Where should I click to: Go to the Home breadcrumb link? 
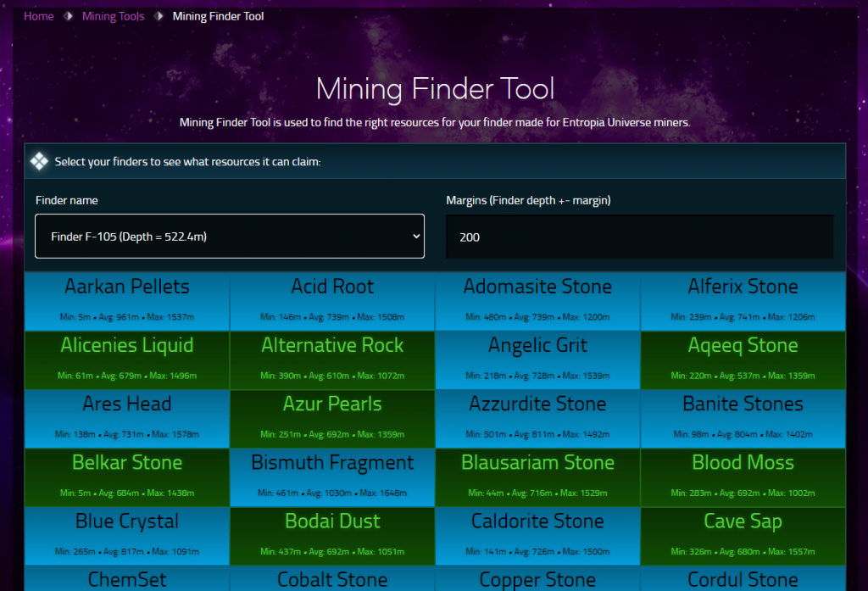[39, 16]
